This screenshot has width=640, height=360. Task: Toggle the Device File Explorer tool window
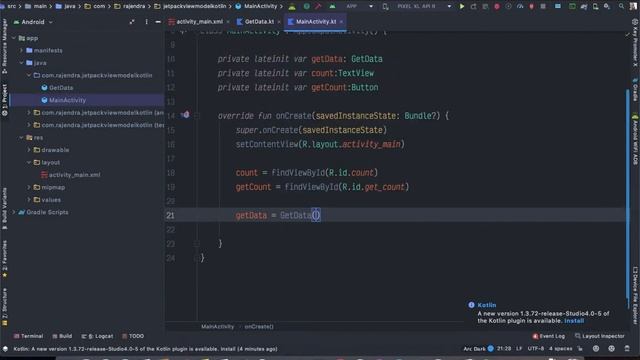[635, 295]
